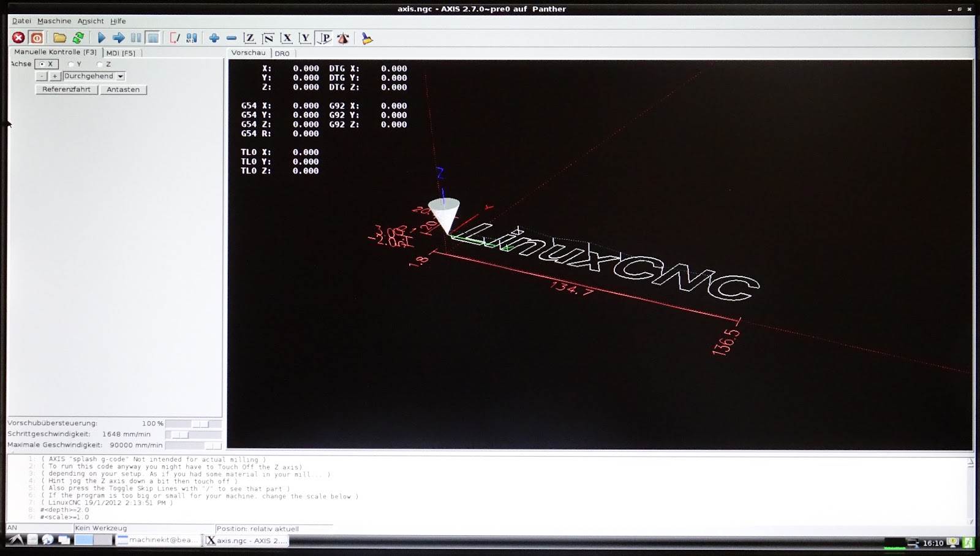Toggle skip lines with slash icon
Image resolution: width=980 pixels, height=556 pixels.
tap(175, 38)
